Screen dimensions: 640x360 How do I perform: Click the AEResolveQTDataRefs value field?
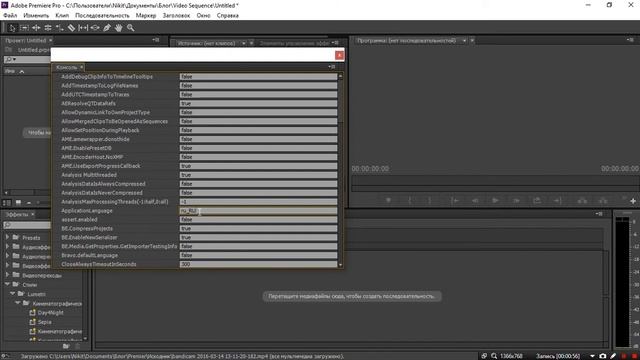pos(258,104)
